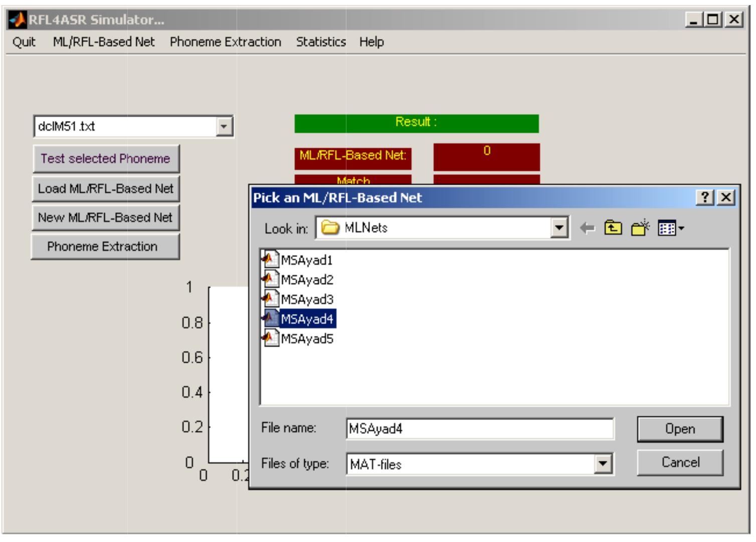756x542 pixels.
Task: Click the New ML/RFL-Based Net button
Action: click(x=105, y=218)
